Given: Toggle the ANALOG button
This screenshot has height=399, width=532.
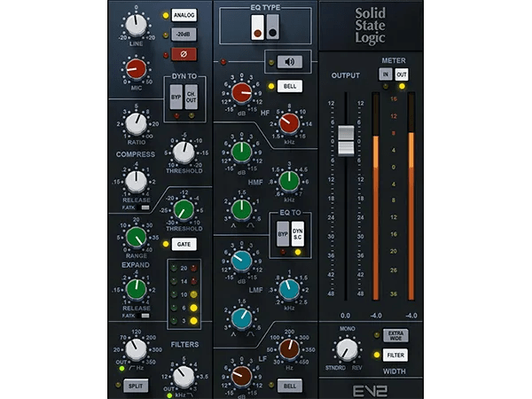Looking at the screenshot, I should click(184, 15).
